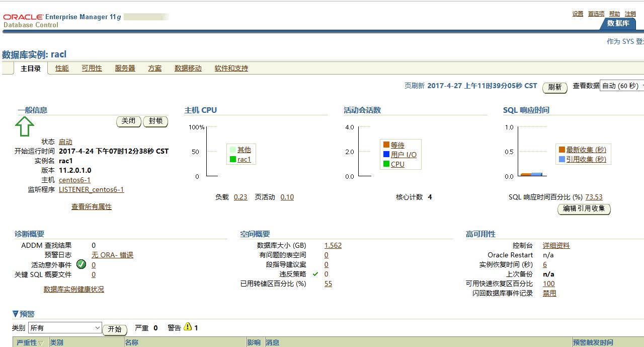Click 引用收集 (秒) legend link

[586, 159]
